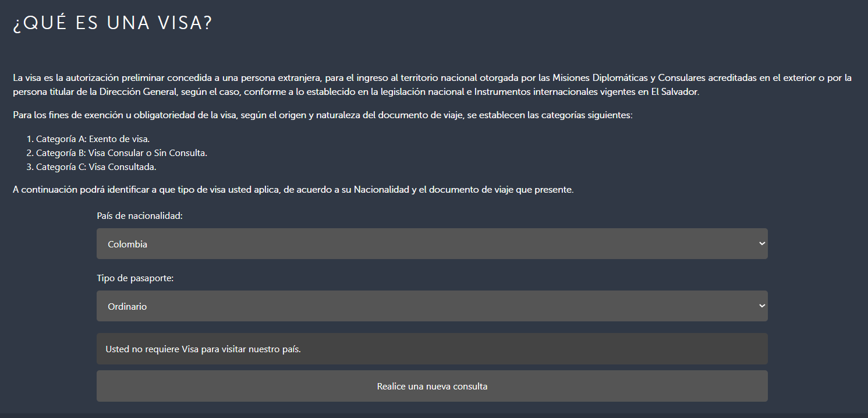Select the 'Categoría C: Visa Consultada' list item
This screenshot has height=418, width=868.
point(96,167)
